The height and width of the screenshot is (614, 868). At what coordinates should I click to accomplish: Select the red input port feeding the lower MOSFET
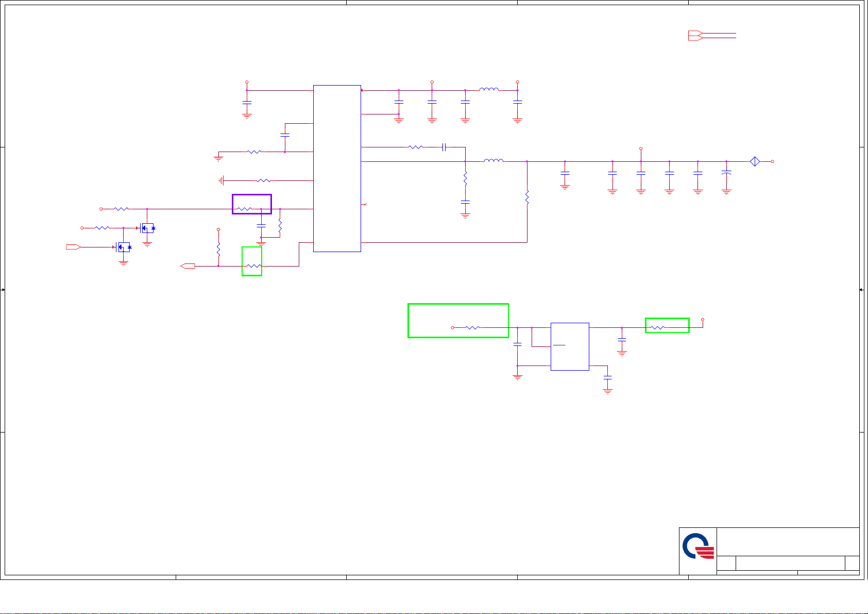[x=73, y=247]
